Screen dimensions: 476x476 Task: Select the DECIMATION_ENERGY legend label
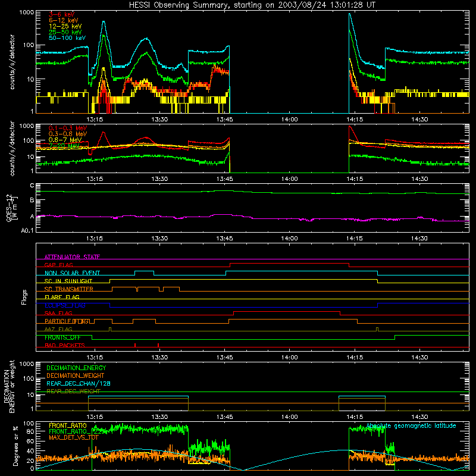[x=76, y=368]
